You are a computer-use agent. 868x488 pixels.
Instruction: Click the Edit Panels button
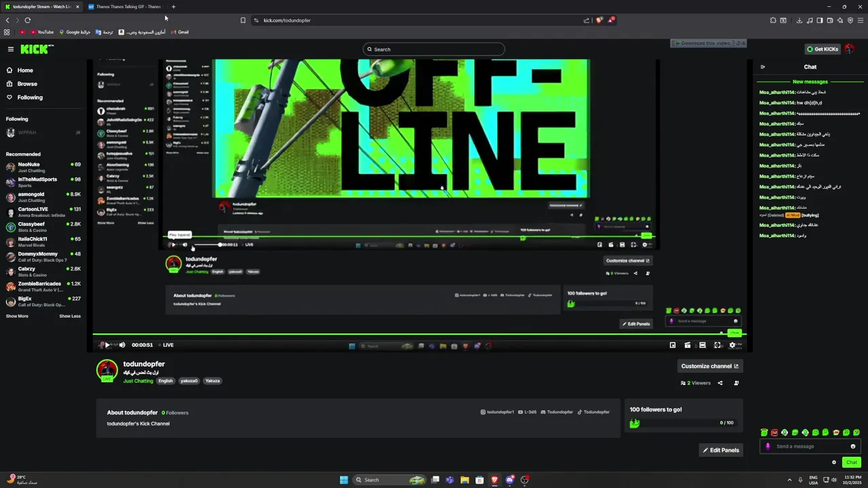(721, 450)
